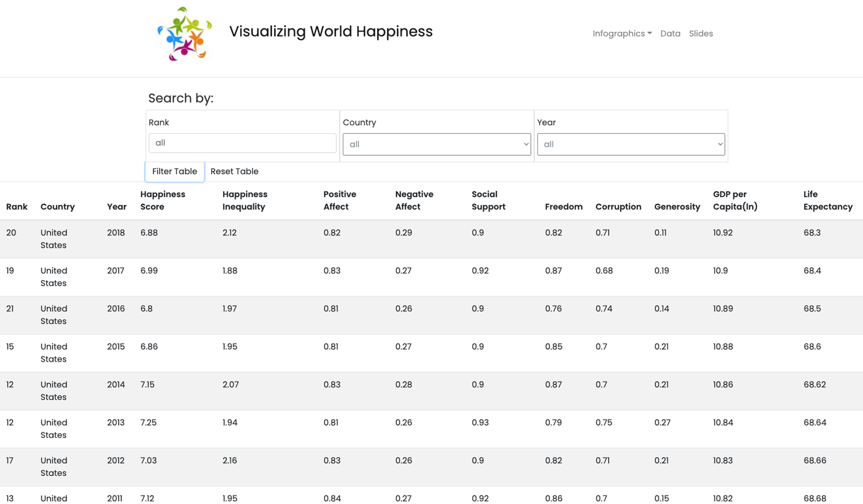Click social support value 0.93

[x=480, y=422]
